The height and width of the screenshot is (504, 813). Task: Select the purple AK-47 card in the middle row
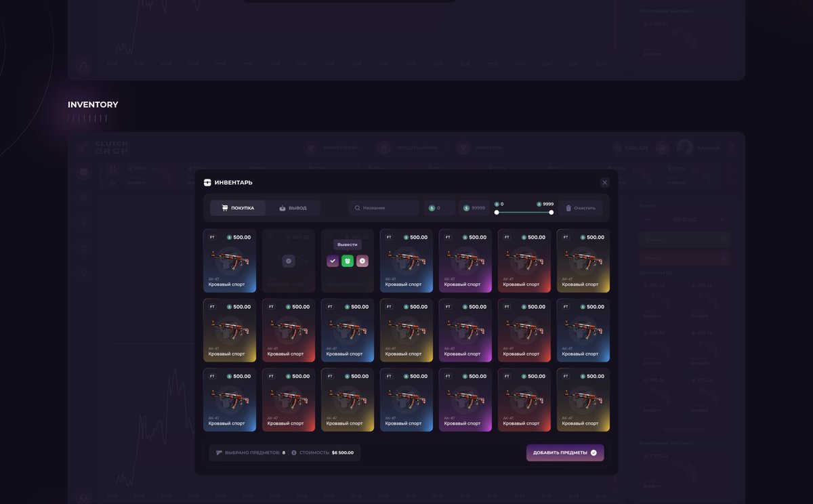coord(465,331)
